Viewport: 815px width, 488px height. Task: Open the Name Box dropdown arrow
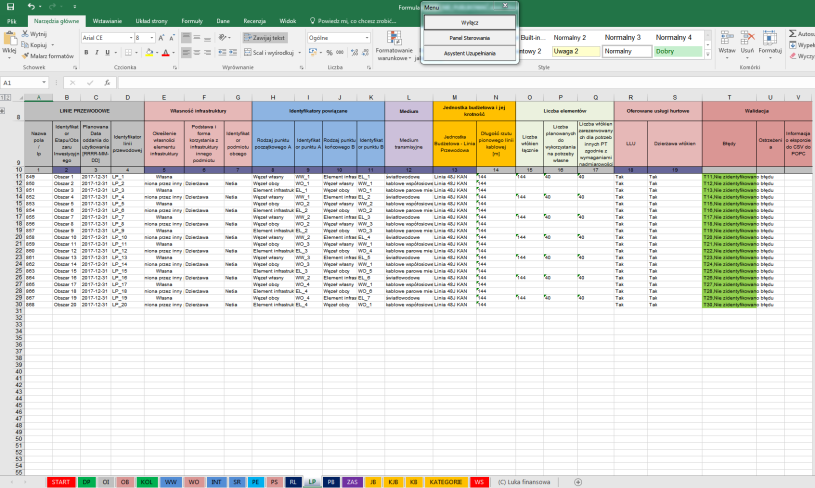point(44,83)
